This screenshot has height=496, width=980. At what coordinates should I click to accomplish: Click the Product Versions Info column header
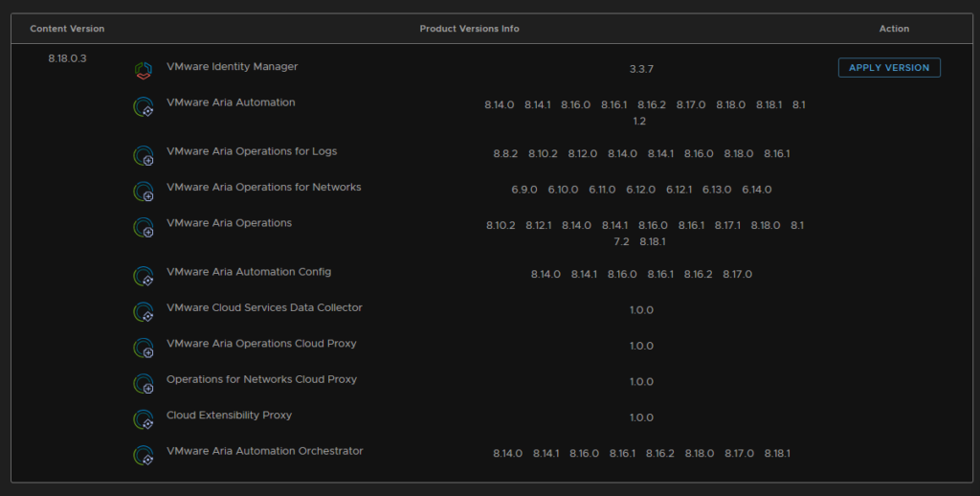coord(469,29)
